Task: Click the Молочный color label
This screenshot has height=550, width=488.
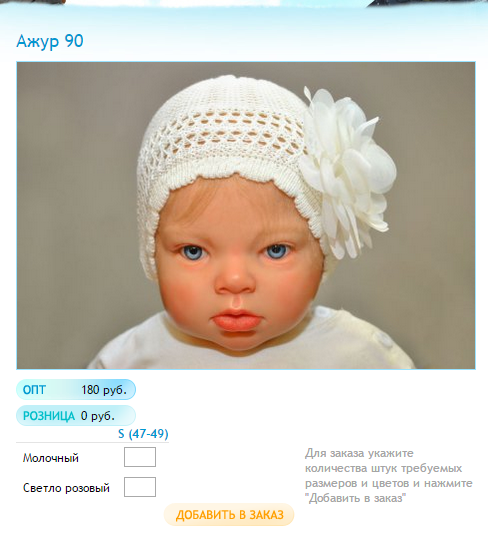Action: [x=51, y=458]
